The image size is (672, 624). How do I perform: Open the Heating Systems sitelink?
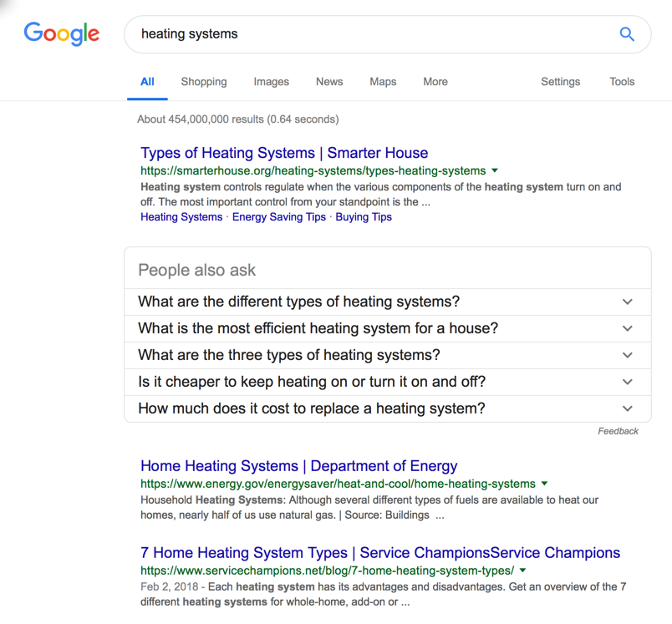181,216
